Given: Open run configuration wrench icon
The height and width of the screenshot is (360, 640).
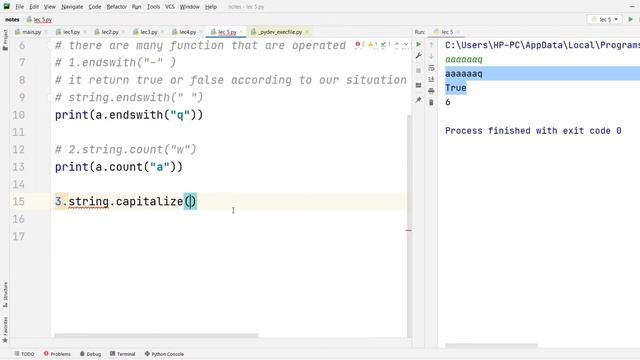Looking at the screenshot, I should (418, 56).
